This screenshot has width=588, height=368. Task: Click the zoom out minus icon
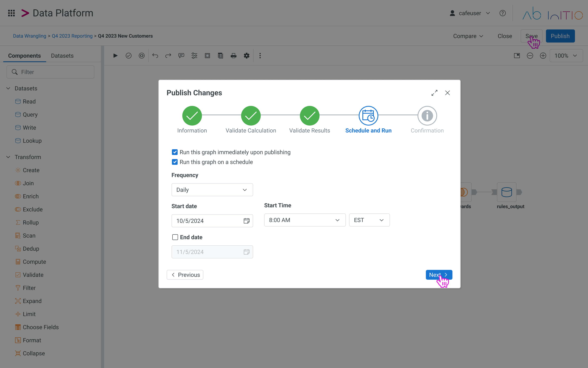point(530,56)
